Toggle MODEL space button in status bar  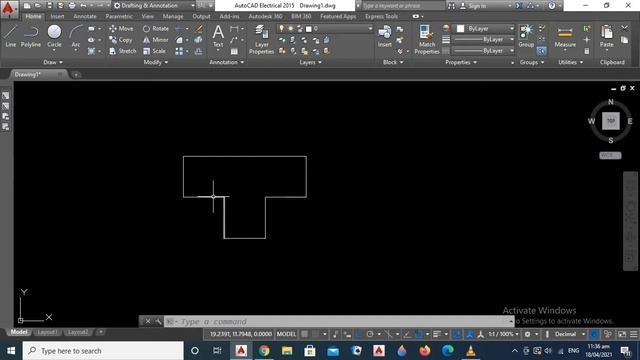coord(286,334)
